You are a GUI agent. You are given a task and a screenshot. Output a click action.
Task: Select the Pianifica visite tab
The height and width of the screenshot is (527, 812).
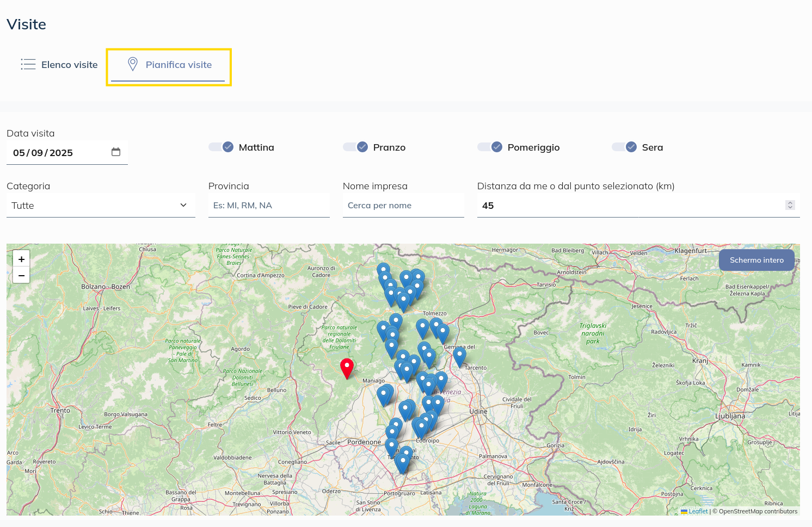(x=178, y=64)
